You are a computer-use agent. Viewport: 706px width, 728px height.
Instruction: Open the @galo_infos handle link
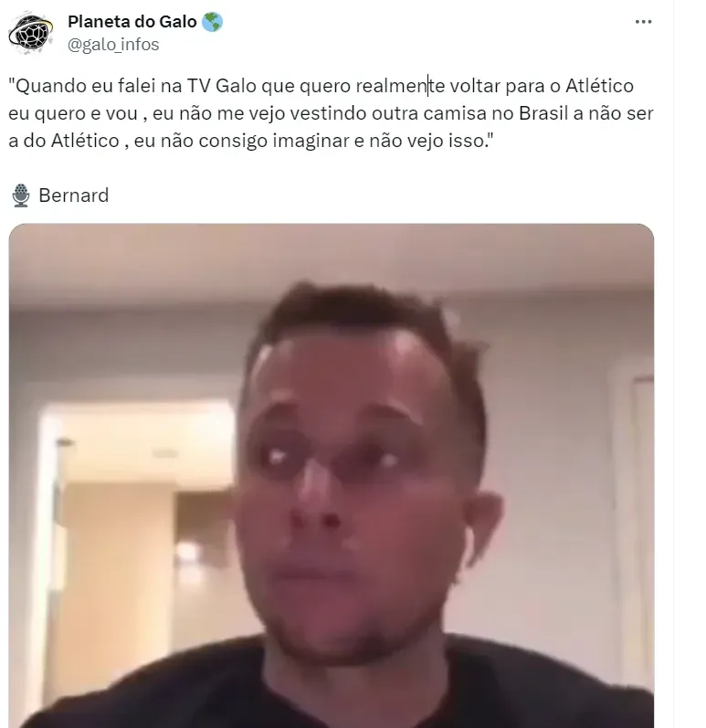click(113, 45)
